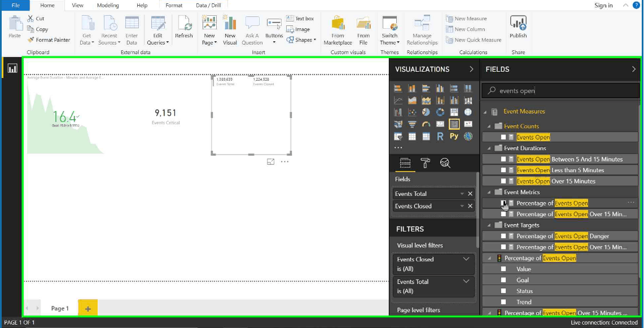Check the Events Open measure box

coord(503,137)
